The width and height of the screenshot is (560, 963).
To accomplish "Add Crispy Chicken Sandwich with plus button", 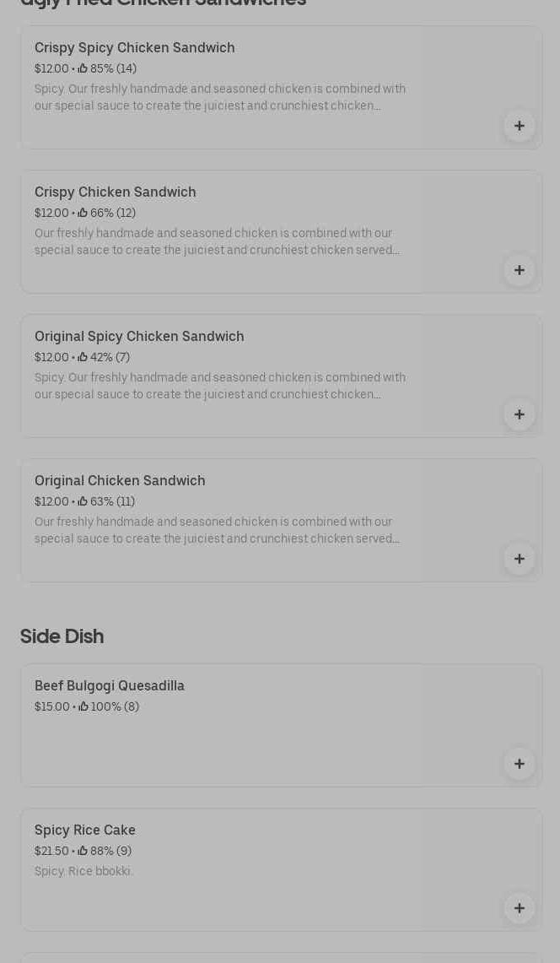I will click(520, 270).
